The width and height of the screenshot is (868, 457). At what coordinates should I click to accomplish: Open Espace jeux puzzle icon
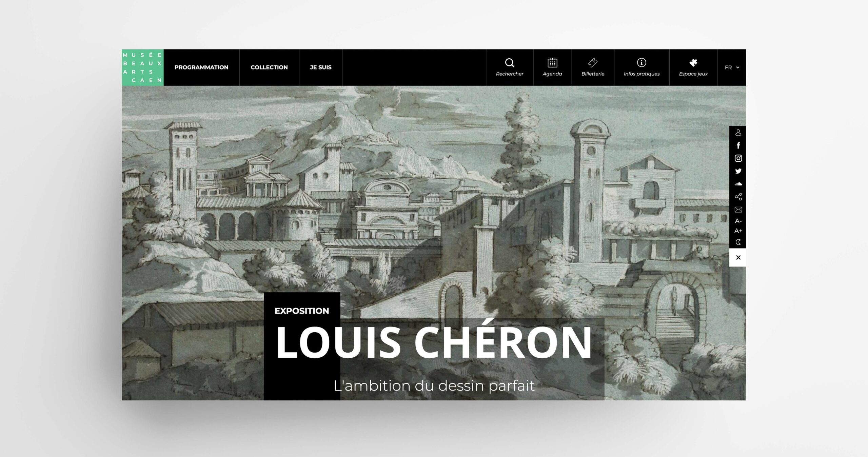(x=693, y=63)
